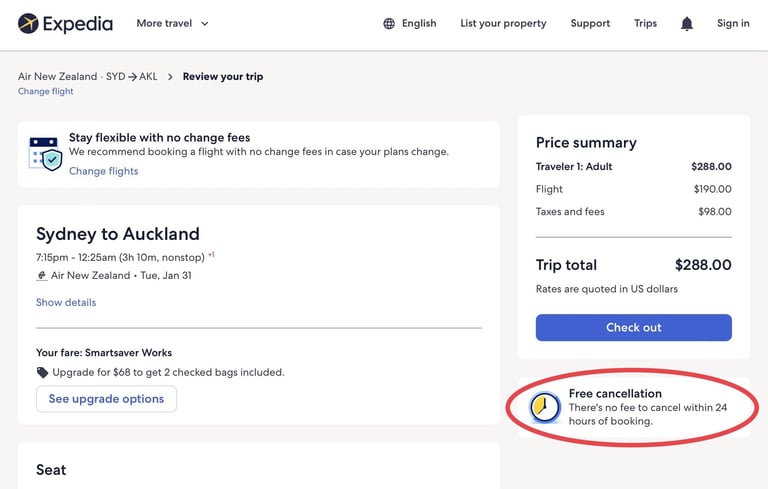Click the breadcrumb chevron arrow

tap(171, 77)
